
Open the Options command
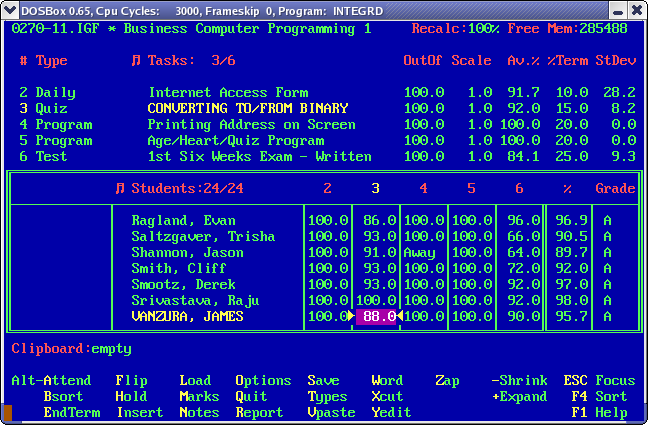coord(263,380)
